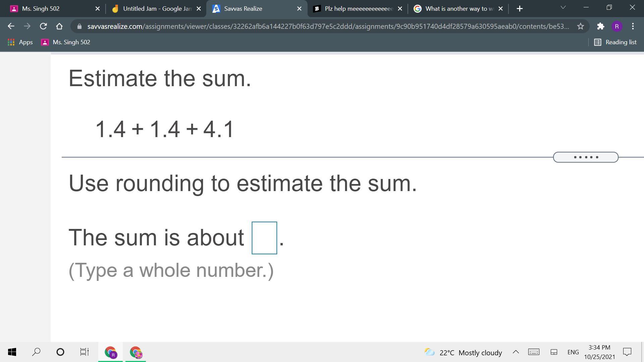Show hidden system tray icons
The image size is (644, 362).
516,352
